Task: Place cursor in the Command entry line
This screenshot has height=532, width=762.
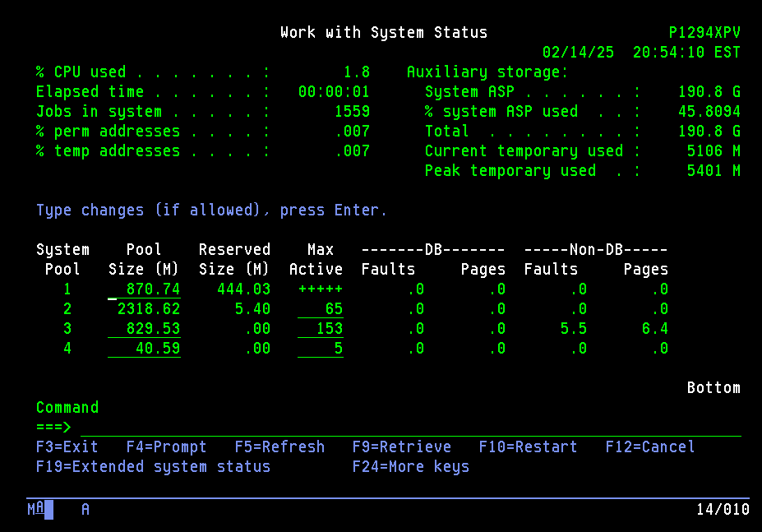Action: 411,428
